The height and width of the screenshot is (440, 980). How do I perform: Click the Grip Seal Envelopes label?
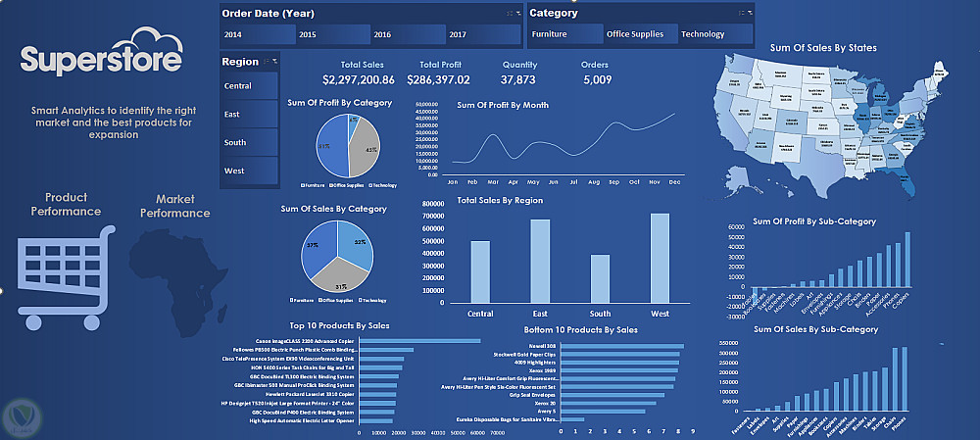tap(532, 395)
